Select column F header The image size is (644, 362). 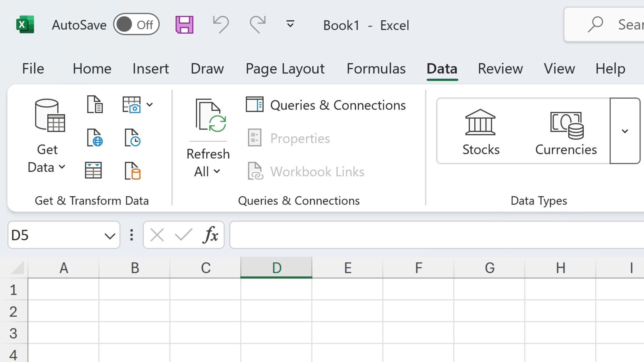(419, 268)
